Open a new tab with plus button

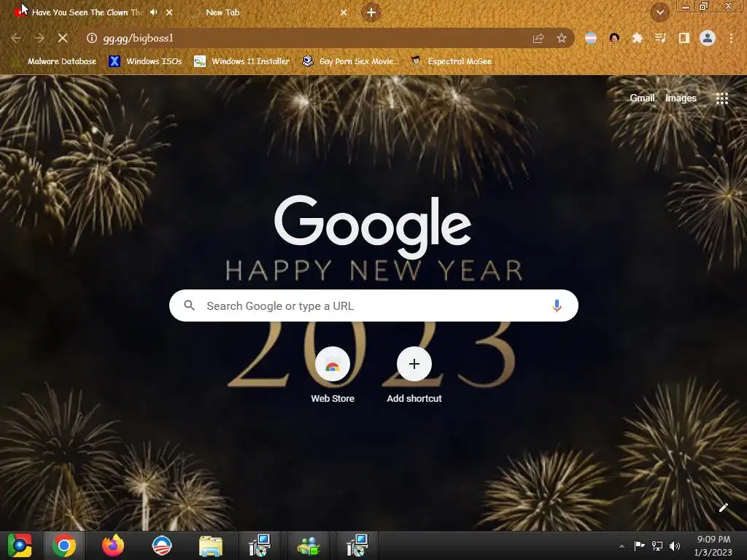coord(371,12)
